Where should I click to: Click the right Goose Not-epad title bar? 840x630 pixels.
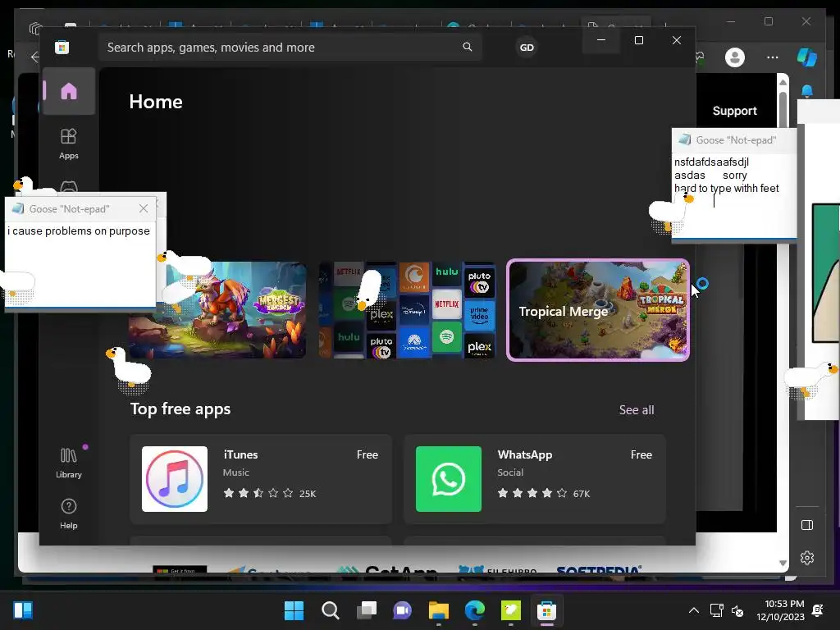pyautogui.click(x=734, y=140)
